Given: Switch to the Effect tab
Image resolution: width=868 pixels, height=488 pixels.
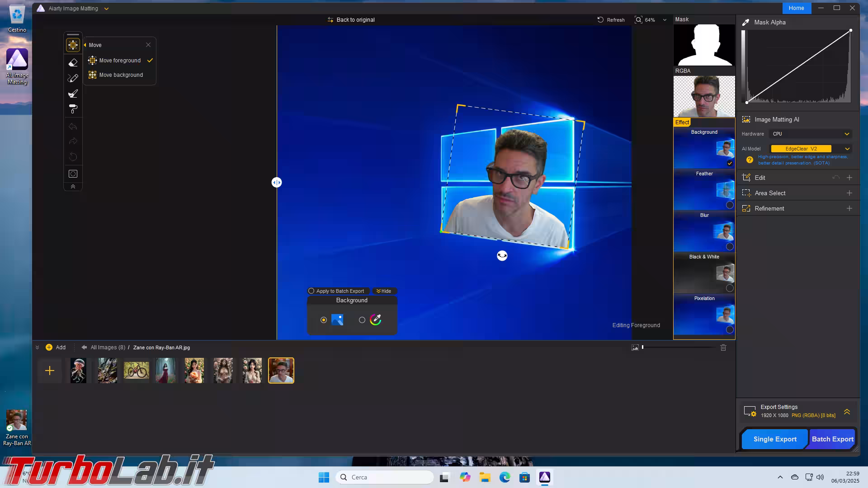Looking at the screenshot, I should (x=682, y=122).
